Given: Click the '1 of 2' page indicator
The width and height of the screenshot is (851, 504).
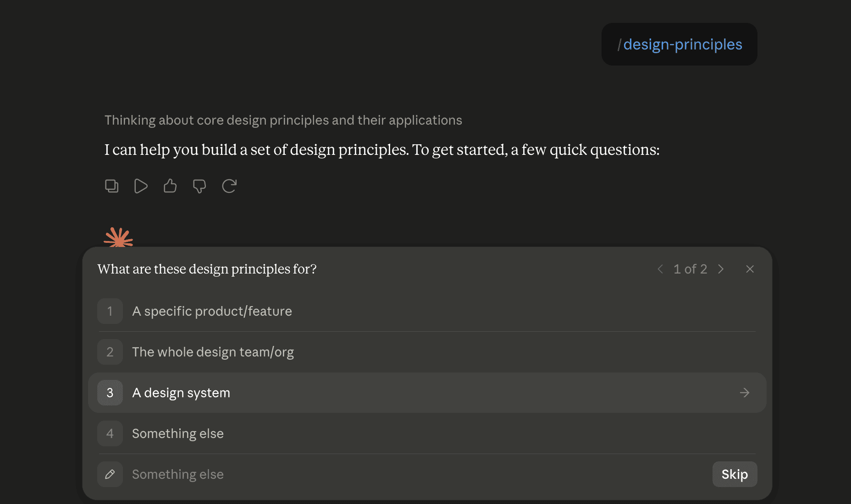Looking at the screenshot, I should pos(691,269).
